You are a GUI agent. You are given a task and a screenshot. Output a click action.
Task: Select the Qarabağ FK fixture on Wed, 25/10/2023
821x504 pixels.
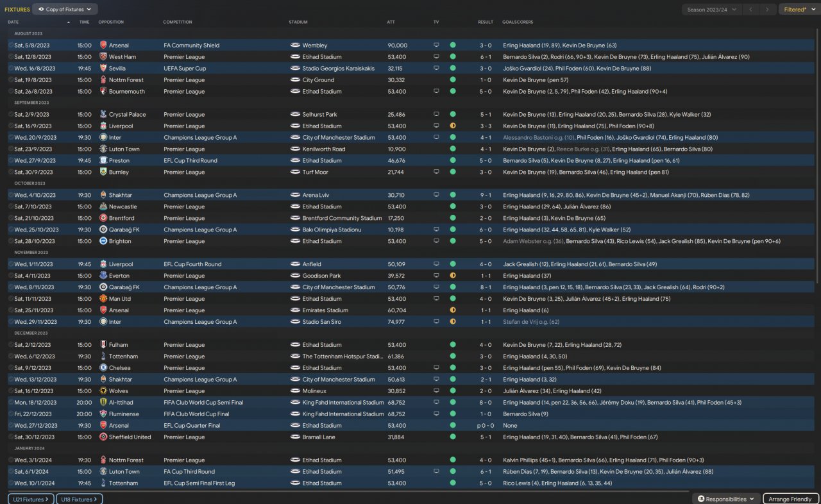tap(410, 230)
